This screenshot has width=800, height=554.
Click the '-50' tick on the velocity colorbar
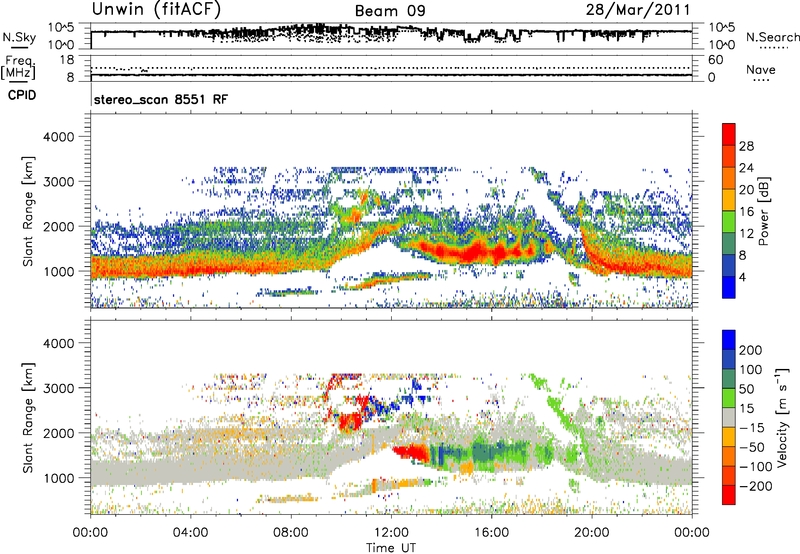[752, 447]
